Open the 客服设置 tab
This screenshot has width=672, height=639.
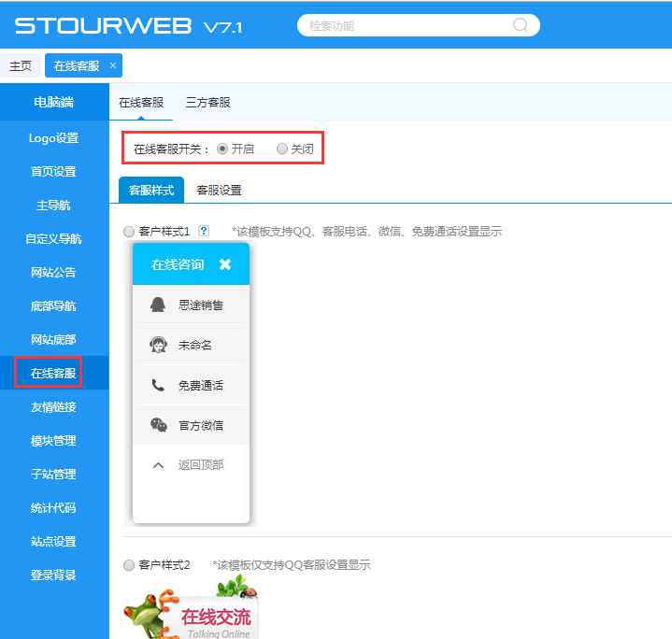pos(219,190)
